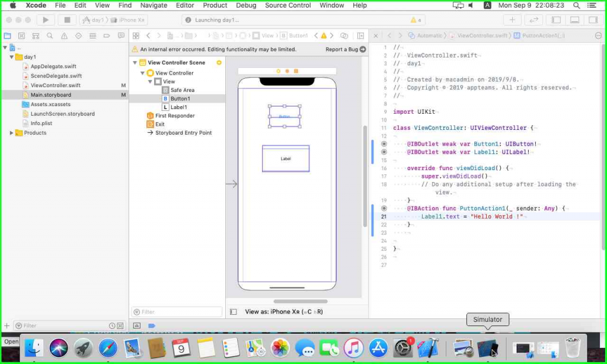This screenshot has width=607, height=364.
Task: Open the Debug navigator
Action: 92,36
